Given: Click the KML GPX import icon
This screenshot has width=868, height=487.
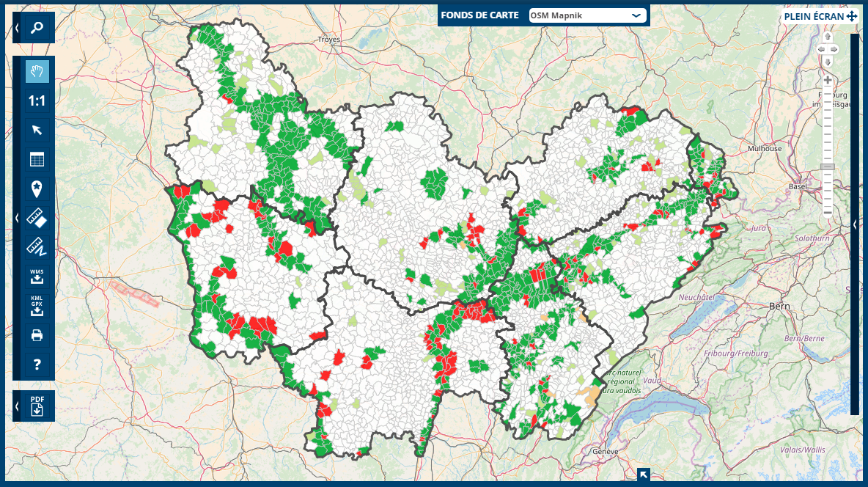Looking at the screenshot, I should pos(37,305).
